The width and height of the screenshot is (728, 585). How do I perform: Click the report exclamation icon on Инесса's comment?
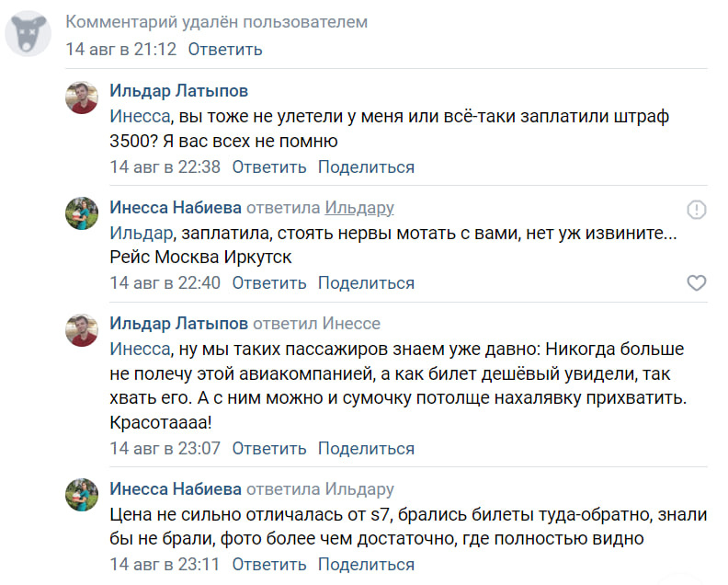(x=697, y=210)
